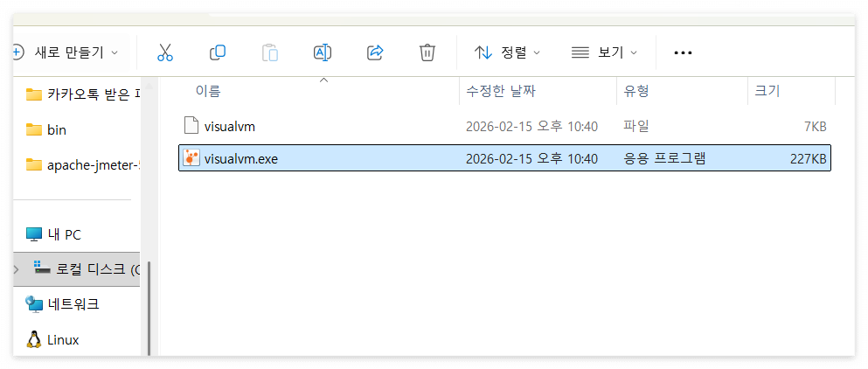868x369 pixels.
Task: Select the bin folder in sidebar
Action: coord(57,130)
